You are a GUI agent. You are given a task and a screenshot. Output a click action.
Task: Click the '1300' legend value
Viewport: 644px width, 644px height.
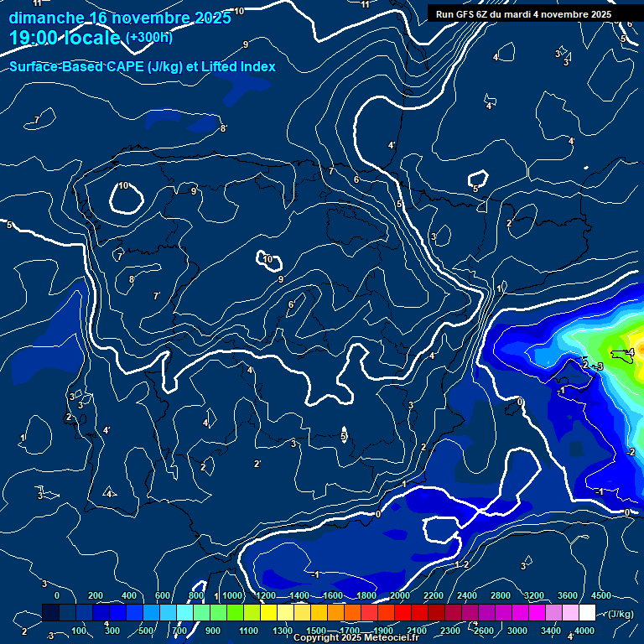(x=283, y=631)
